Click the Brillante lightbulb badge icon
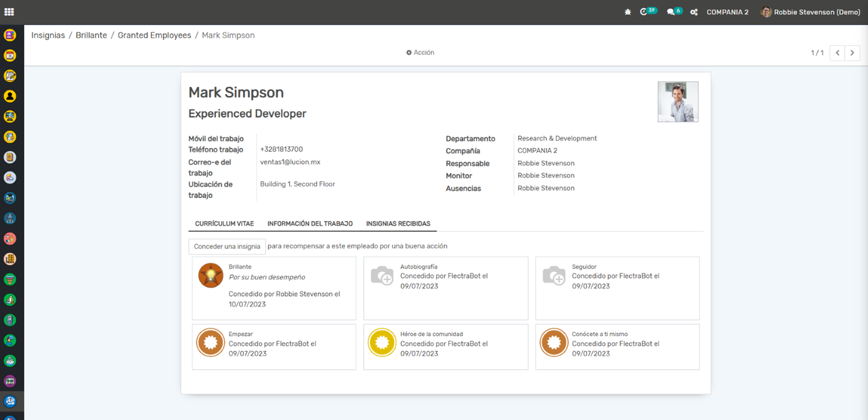The height and width of the screenshot is (420, 868). (x=210, y=275)
